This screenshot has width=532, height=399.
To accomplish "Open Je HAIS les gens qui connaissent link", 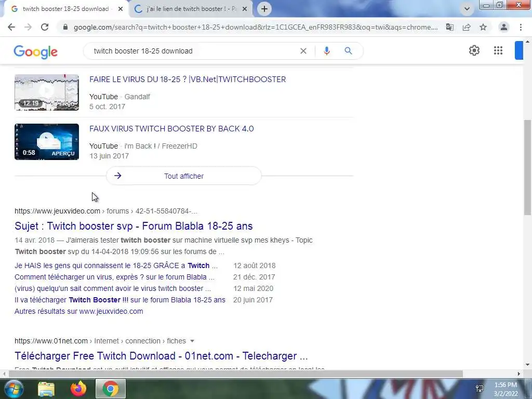I will 116,265.
